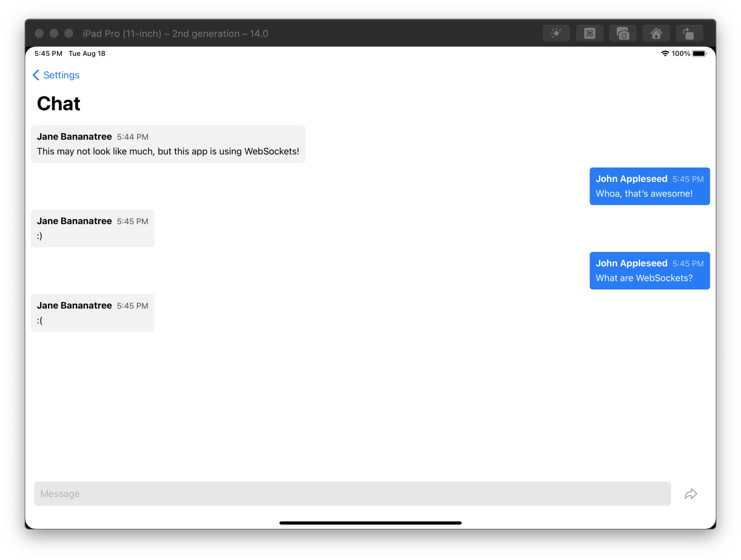This screenshot has height=560, width=741.
Task: Tap John's "Whoa, that's awesome!" bubble
Action: (x=649, y=186)
